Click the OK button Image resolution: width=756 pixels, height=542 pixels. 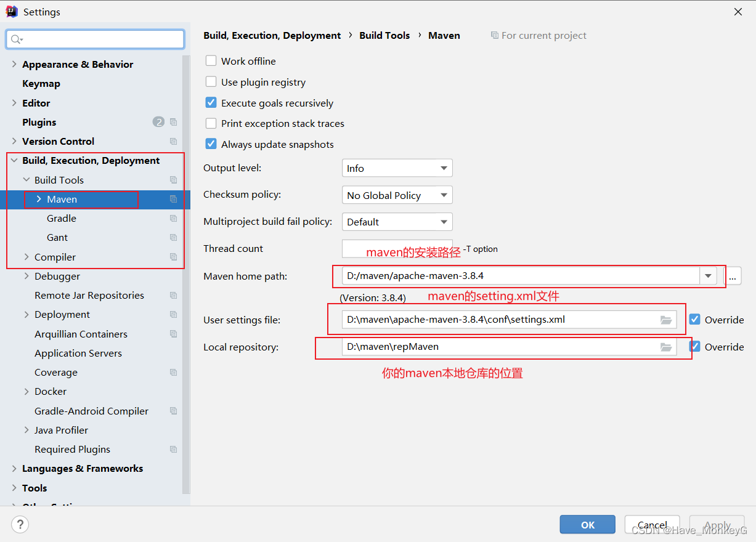pyautogui.click(x=588, y=525)
